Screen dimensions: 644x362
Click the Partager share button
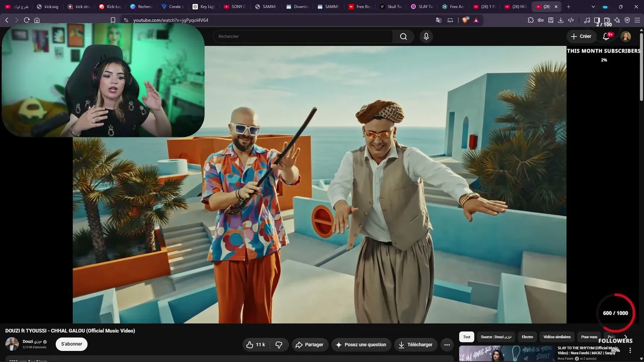click(x=309, y=344)
